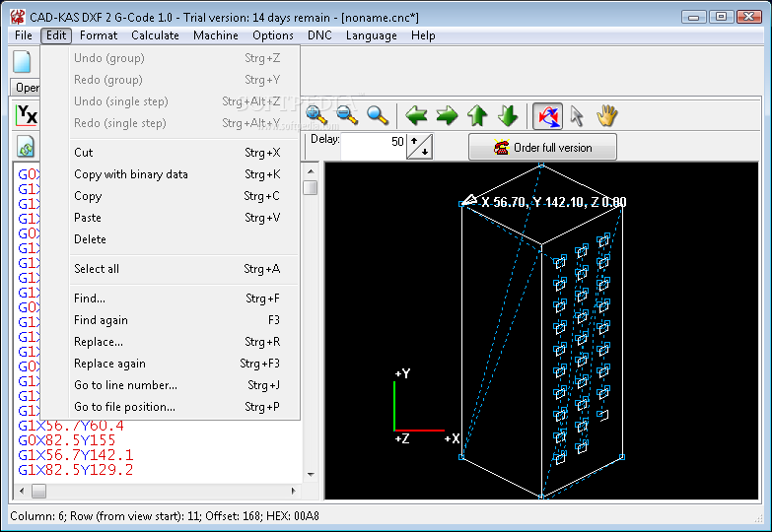Image resolution: width=772 pixels, height=532 pixels.
Task: Click code editor vertical scroll down arrow
Action: click(311, 475)
